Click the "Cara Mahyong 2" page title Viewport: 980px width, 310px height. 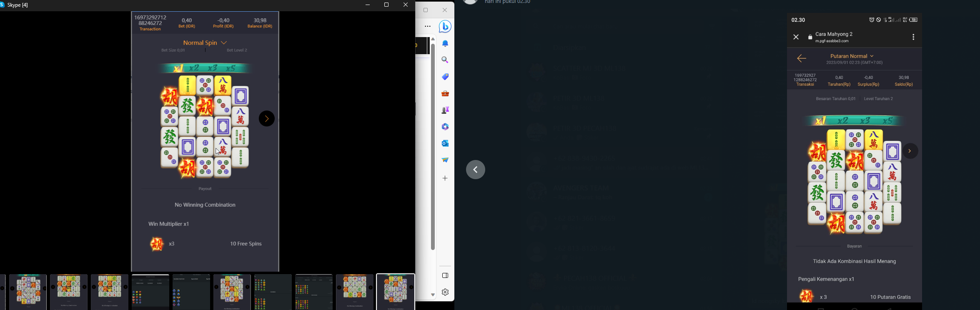click(834, 34)
